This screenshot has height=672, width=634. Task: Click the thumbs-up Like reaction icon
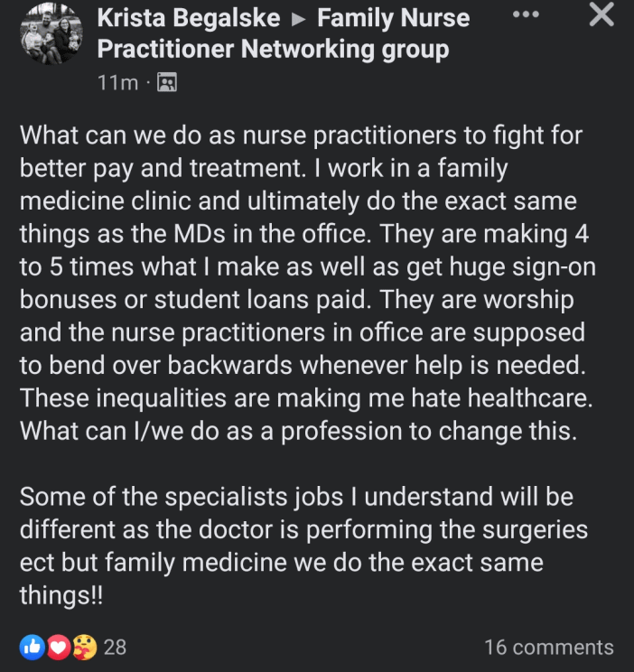33,647
